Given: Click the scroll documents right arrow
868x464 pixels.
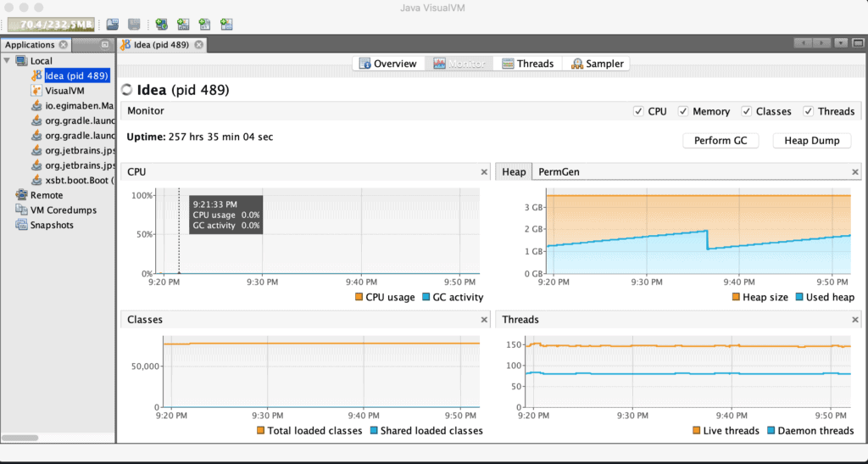Looking at the screenshot, I should coord(822,43).
